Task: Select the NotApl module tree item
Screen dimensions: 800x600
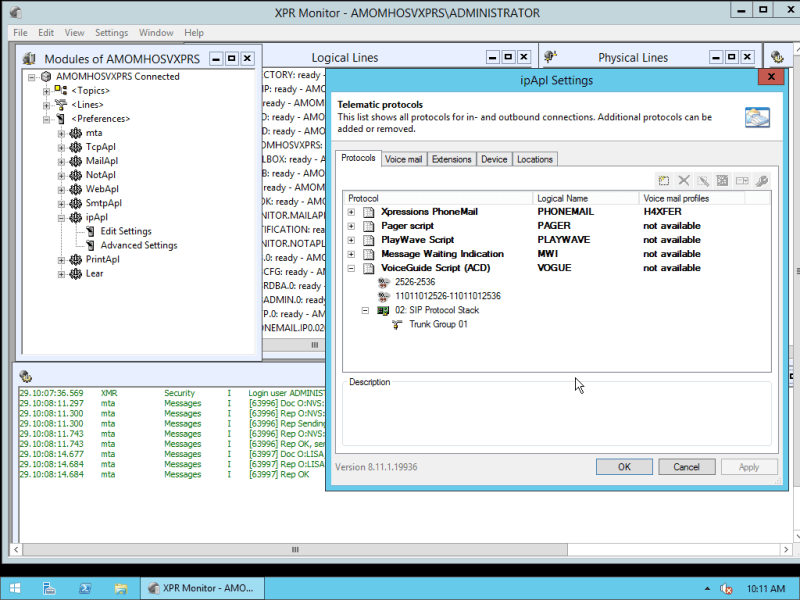Action: 101,175
